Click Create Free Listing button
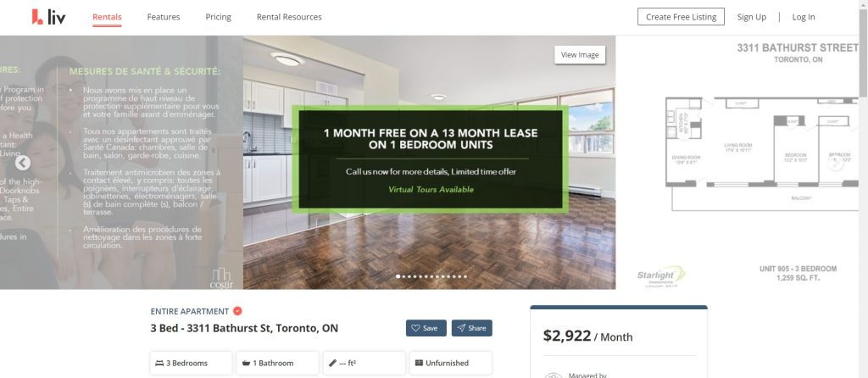 tap(681, 17)
